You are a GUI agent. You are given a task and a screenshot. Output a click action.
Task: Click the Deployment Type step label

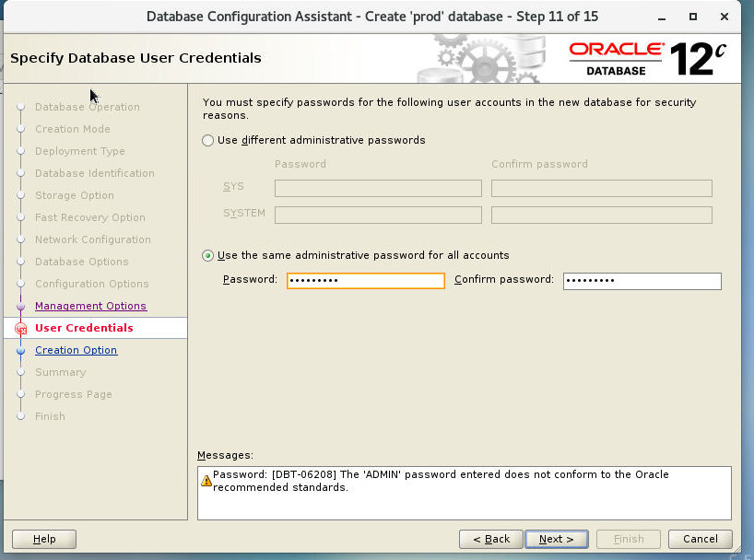tap(80, 151)
